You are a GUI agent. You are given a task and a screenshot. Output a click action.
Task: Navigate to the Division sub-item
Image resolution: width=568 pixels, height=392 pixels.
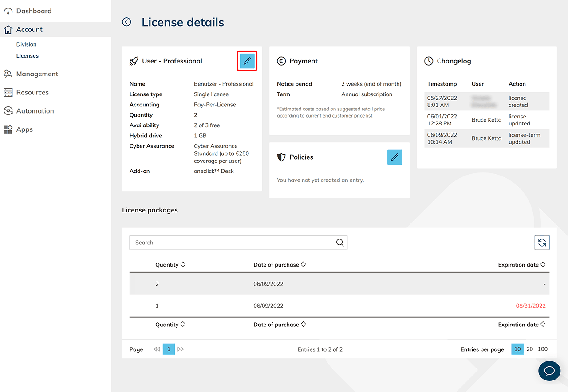pos(26,44)
